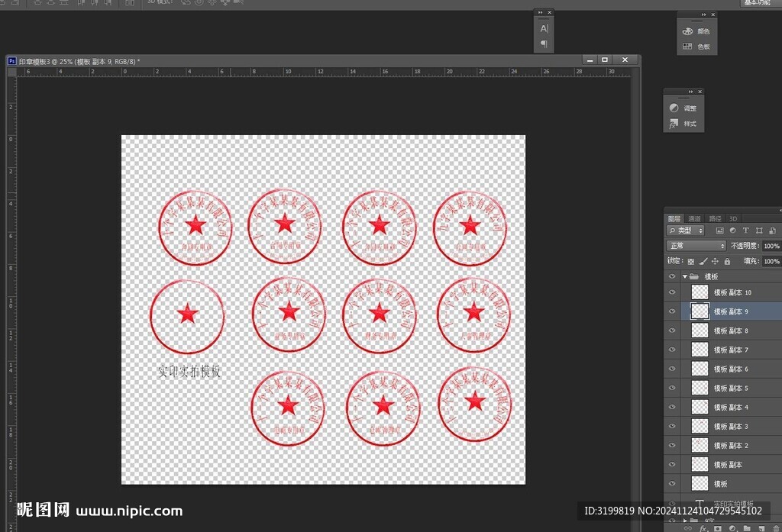Screen dimensions: 782x532
Task: Toggle eye icon for 模板 副本 7
Action: point(672,350)
